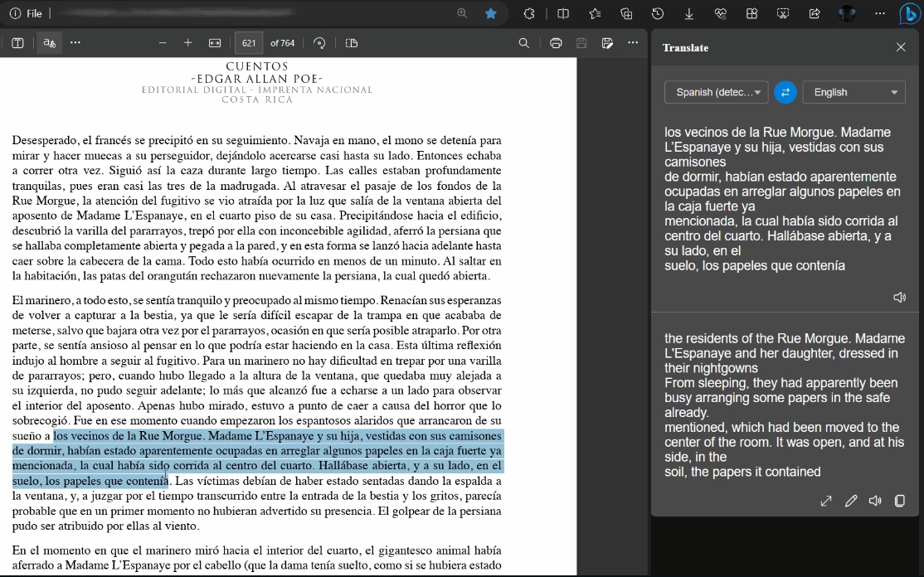Image resolution: width=924 pixels, height=577 pixels.
Task: Switch the PDF page view layout
Action: click(351, 43)
